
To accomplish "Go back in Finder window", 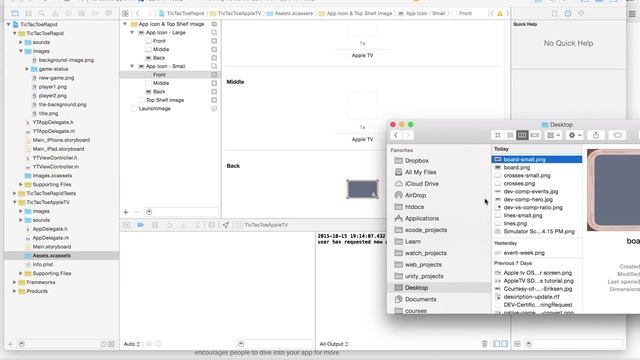I will pyautogui.click(x=396, y=135).
